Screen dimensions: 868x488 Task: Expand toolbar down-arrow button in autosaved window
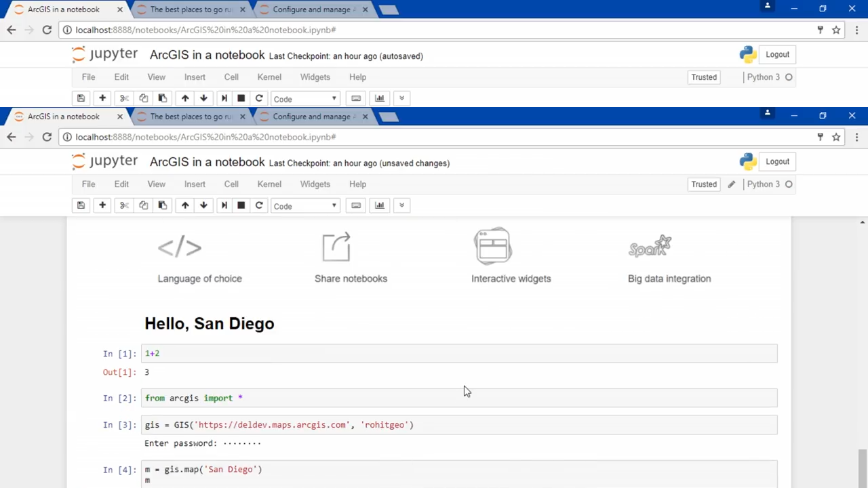click(x=401, y=98)
